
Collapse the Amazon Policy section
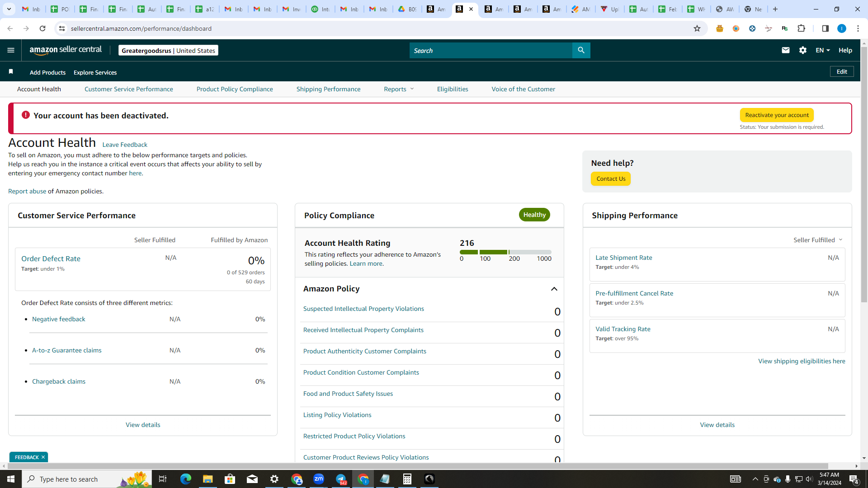click(x=554, y=289)
